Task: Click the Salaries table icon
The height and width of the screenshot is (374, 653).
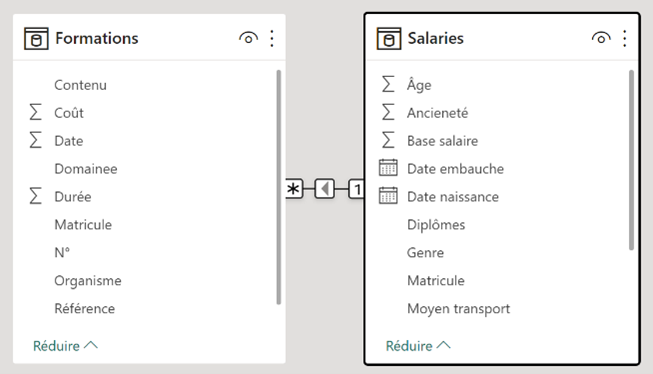Action: (389, 38)
